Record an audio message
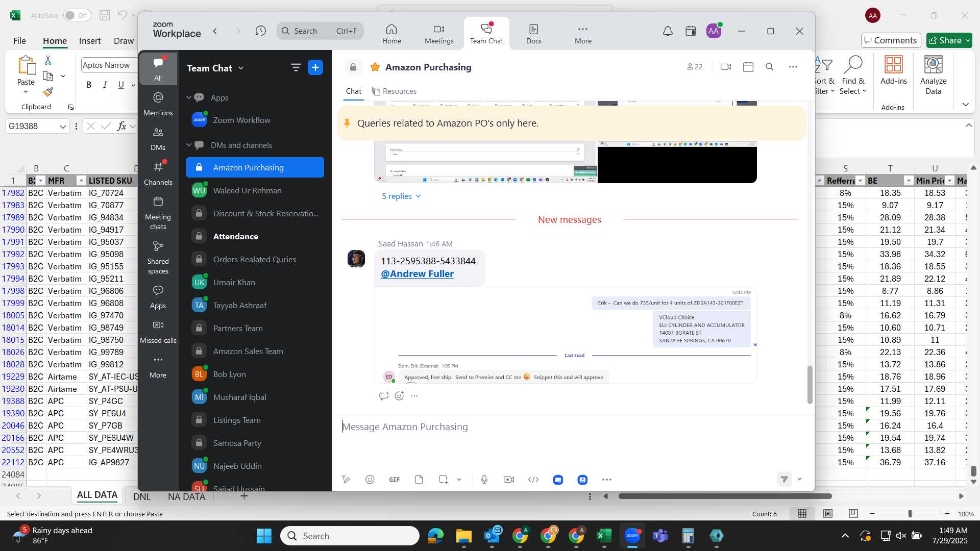The width and height of the screenshot is (980, 551). (484, 480)
